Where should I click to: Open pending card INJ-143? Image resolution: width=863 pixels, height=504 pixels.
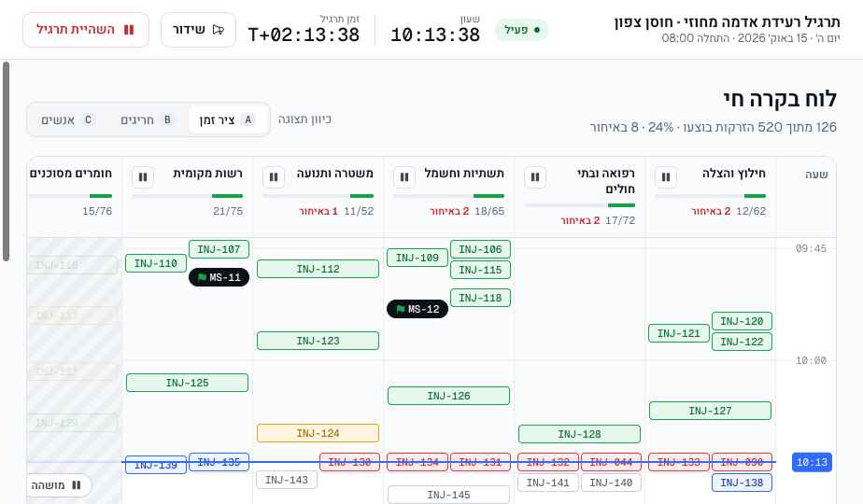(x=286, y=480)
